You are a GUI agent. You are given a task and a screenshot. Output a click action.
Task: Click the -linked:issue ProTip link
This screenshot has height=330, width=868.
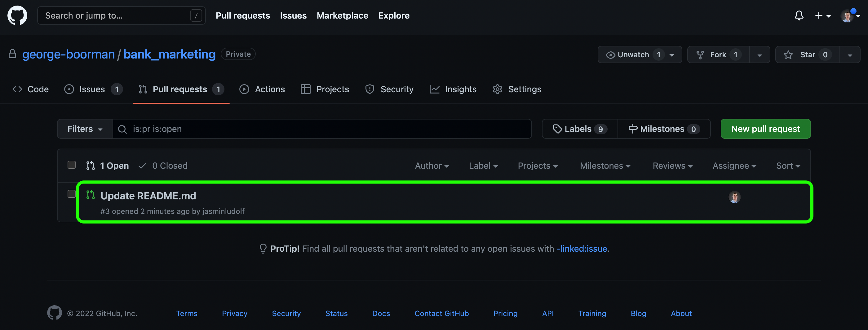point(582,249)
